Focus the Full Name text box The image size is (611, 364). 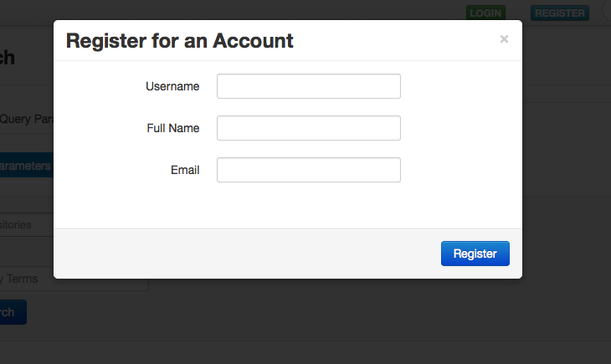pyautogui.click(x=308, y=128)
